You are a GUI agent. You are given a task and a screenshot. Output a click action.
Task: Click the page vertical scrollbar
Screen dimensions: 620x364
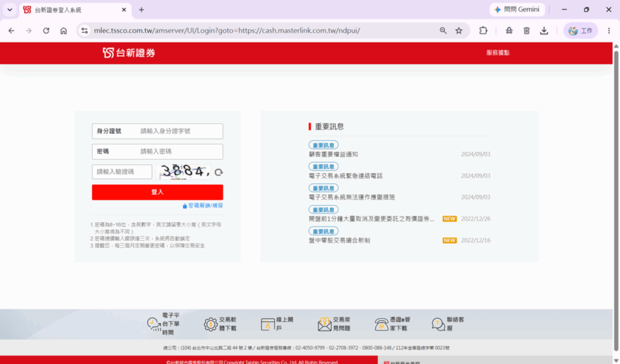tap(616, 201)
